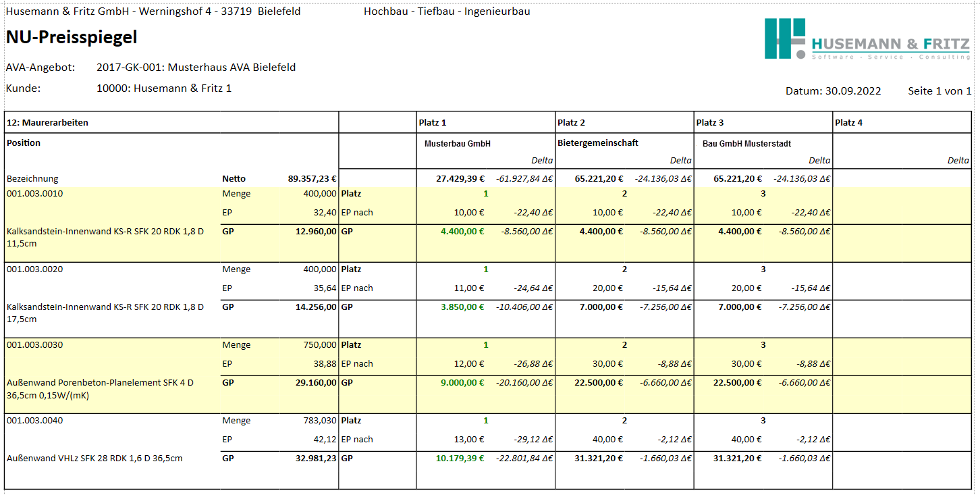
Task: Click the Platz 2 column header
Action: coord(571,123)
